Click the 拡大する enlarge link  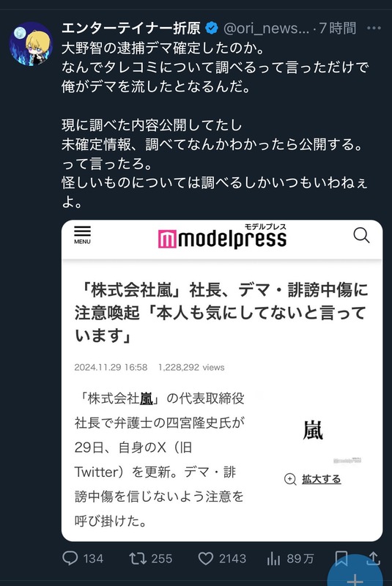tap(322, 479)
